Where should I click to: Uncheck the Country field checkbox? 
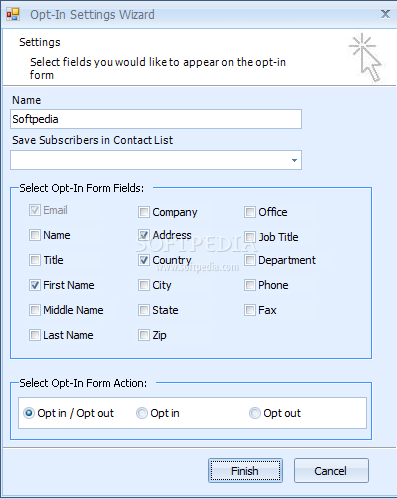coord(144,260)
